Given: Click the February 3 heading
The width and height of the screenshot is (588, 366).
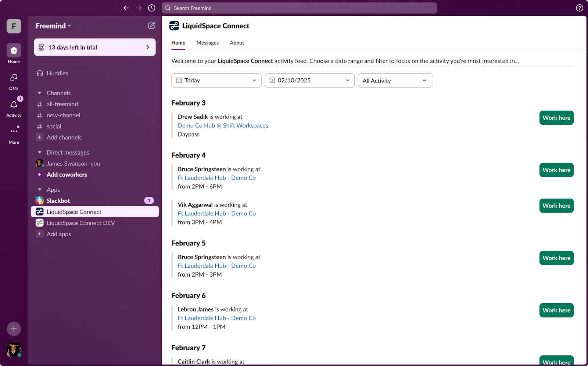Looking at the screenshot, I should point(189,103).
